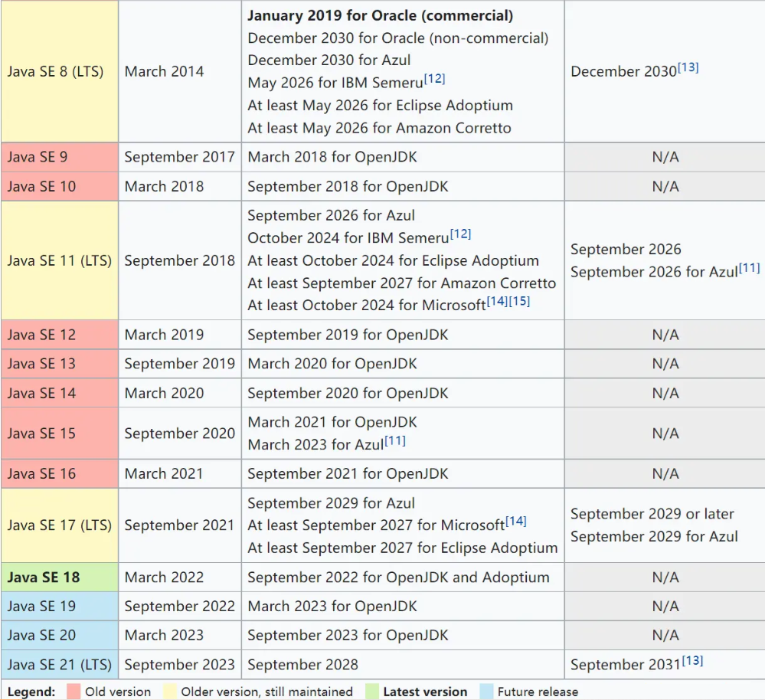765x700 pixels.
Task: Click December 2030 for Oracle (non-commercial) text
Action: [398, 38]
